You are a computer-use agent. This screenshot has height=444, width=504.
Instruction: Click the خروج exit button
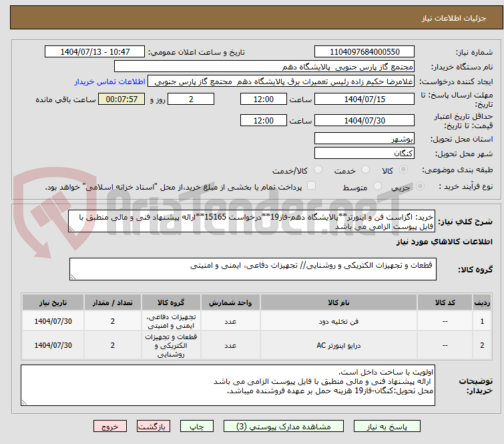coord(110,427)
